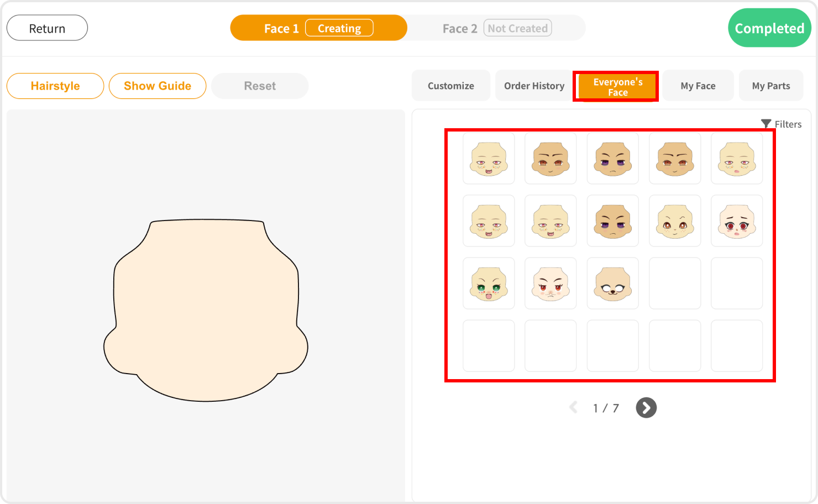Open the Customize tab
The width and height of the screenshot is (818, 504).
[x=450, y=86]
